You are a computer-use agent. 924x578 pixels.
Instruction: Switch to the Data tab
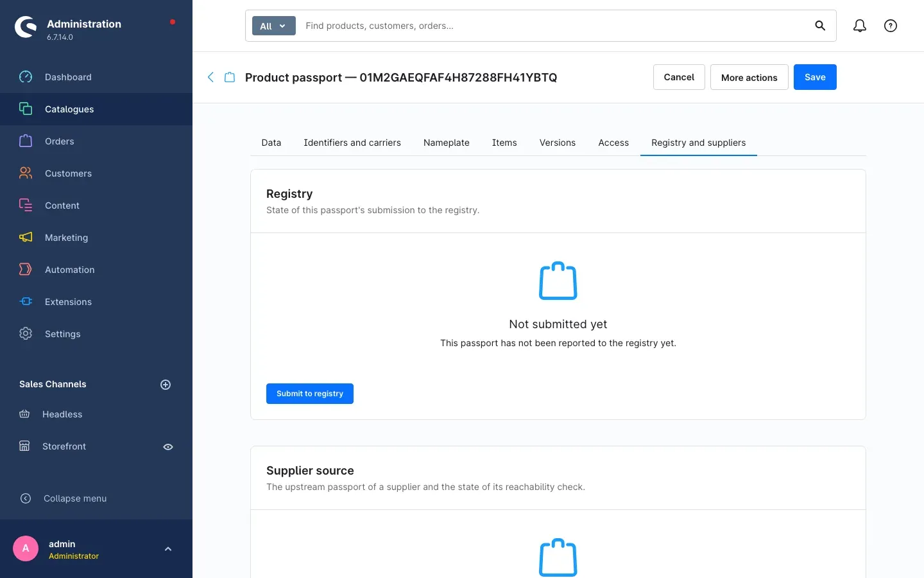pyautogui.click(x=271, y=143)
